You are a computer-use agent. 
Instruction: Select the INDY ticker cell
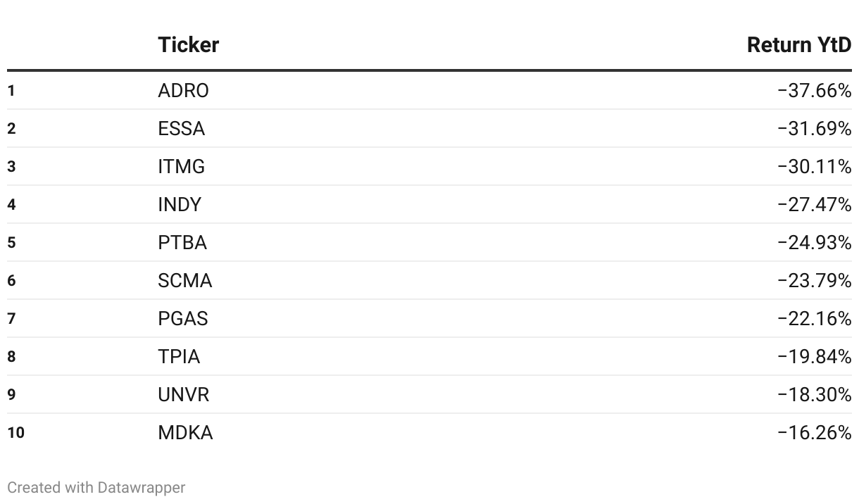click(180, 205)
